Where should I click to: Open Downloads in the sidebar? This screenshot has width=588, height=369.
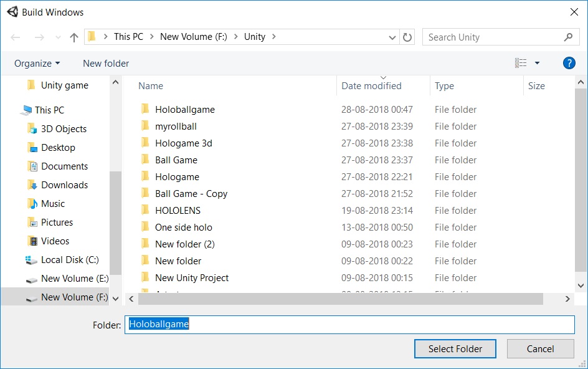click(58, 185)
